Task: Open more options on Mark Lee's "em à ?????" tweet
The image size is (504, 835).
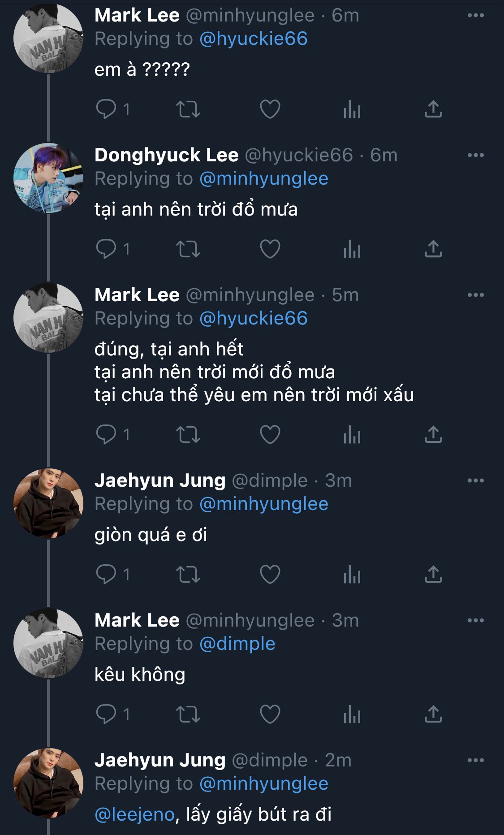Action: 475,15
